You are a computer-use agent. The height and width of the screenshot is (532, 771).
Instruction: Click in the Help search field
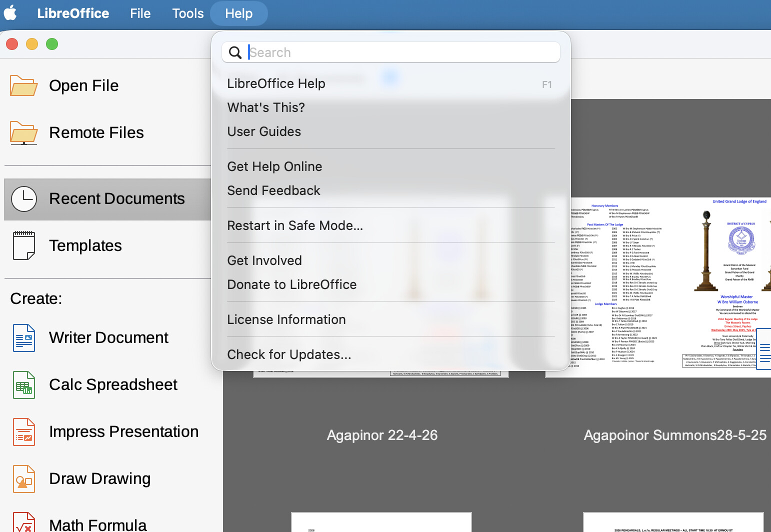tap(400, 52)
